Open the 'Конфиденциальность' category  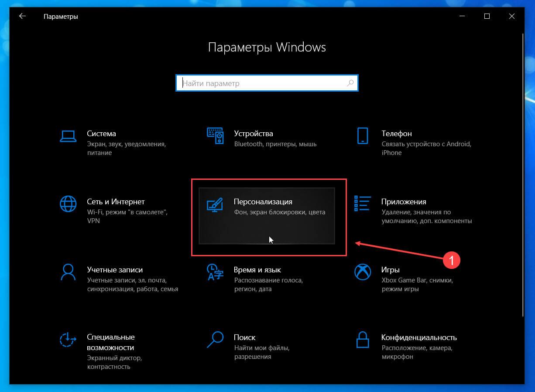pyautogui.click(x=419, y=337)
